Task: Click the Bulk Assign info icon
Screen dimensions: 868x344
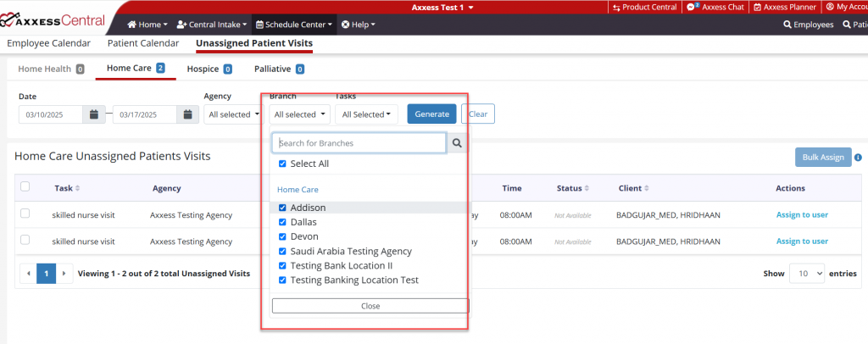Action: point(858,158)
